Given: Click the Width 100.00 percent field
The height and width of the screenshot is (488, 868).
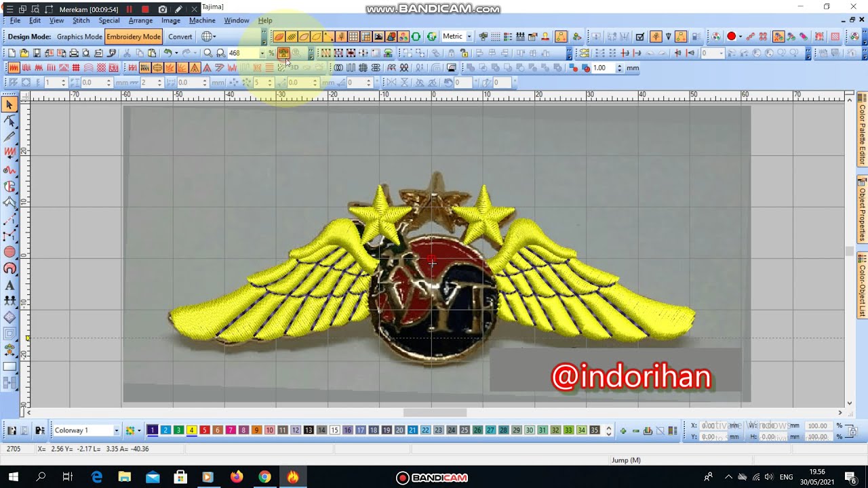Looking at the screenshot, I should pos(820,426).
